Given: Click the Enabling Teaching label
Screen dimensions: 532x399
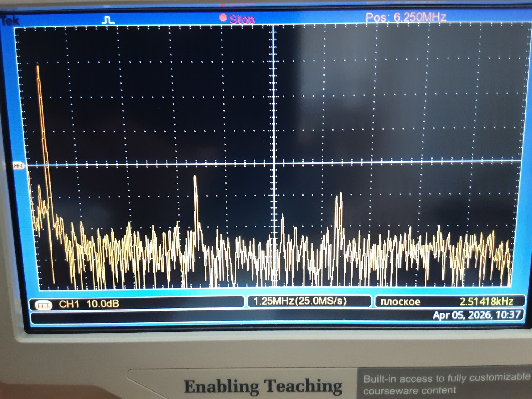Looking at the screenshot, I should (x=263, y=386).
